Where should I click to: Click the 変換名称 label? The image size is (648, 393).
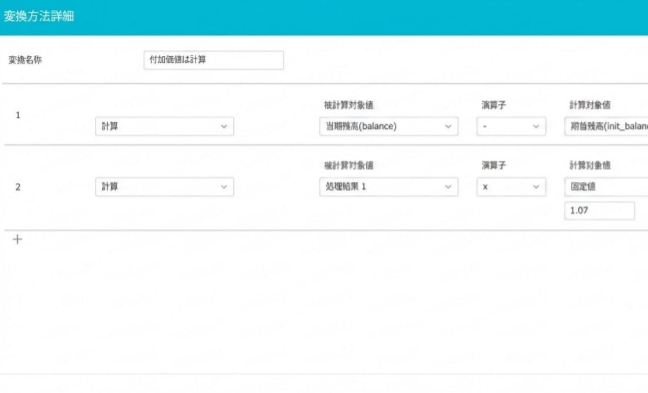[25, 60]
